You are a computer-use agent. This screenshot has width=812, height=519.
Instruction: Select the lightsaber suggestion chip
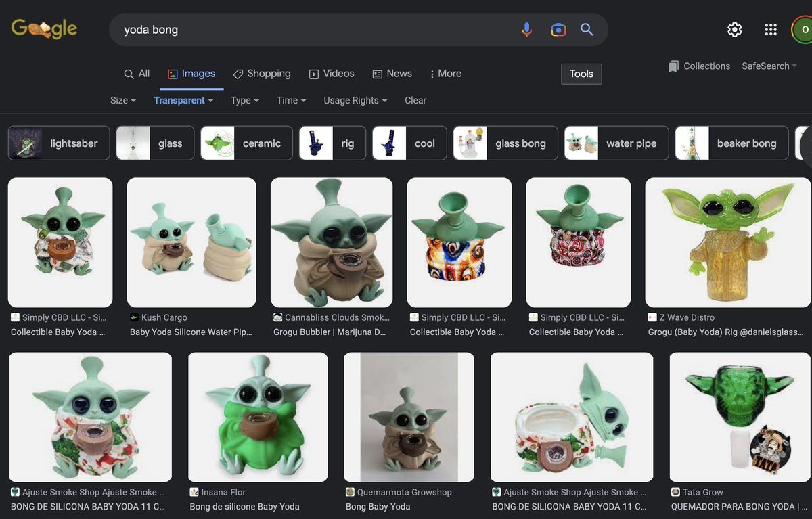(59, 143)
